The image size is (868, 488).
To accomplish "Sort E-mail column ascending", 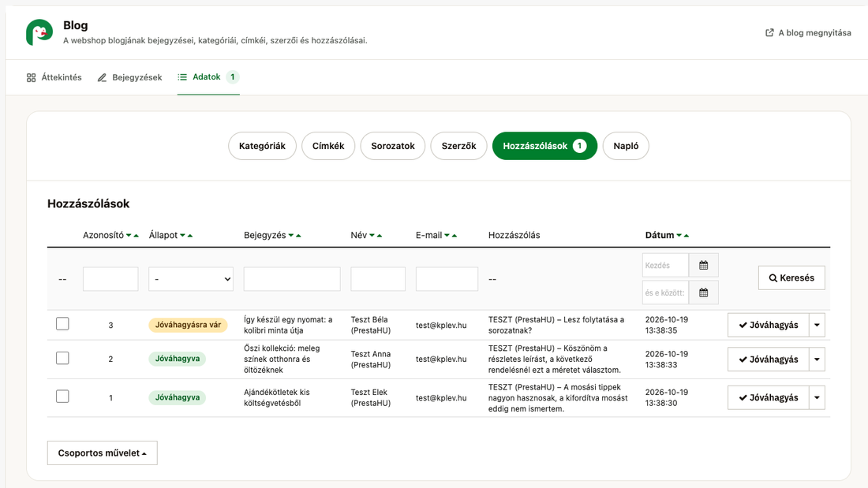I will (455, 236).
